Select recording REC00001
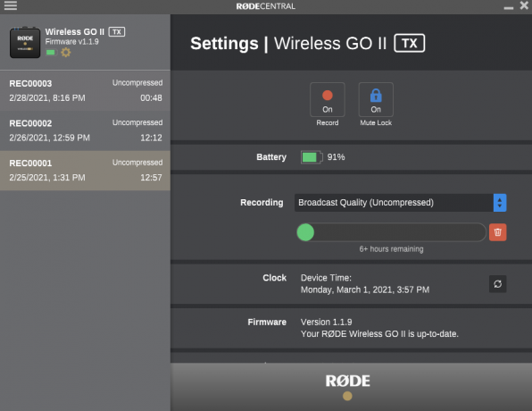Screen dimensions: 532x411 [85, 171]
